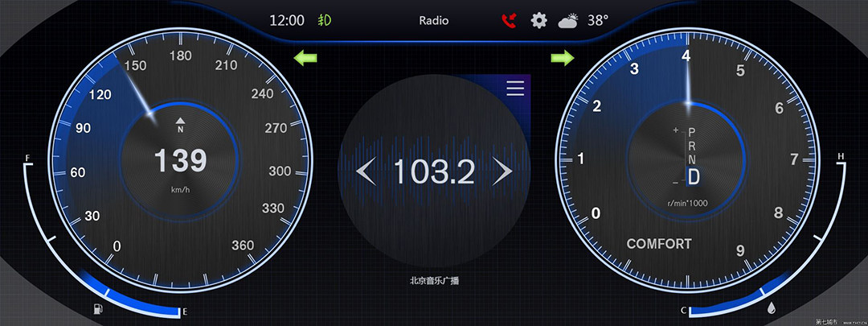Click the cloudy weather icon
The height and width of the screenshot is (326, 868).
coord(569,20)
